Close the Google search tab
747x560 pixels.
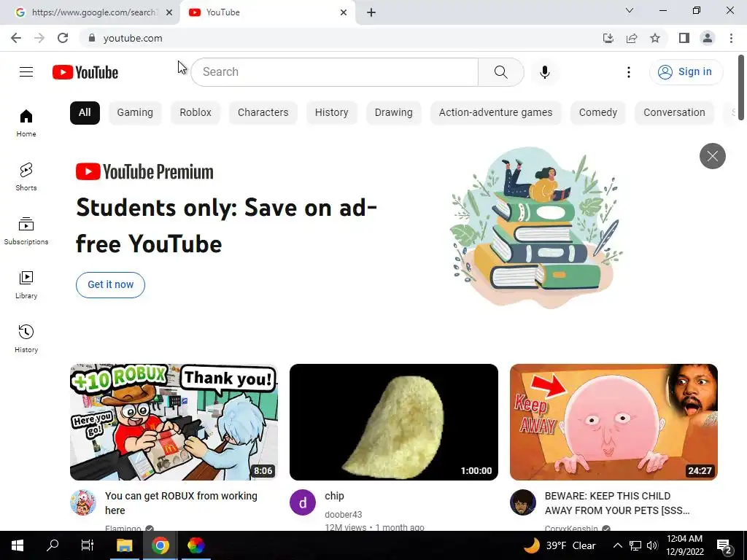[x=169, y=12]
